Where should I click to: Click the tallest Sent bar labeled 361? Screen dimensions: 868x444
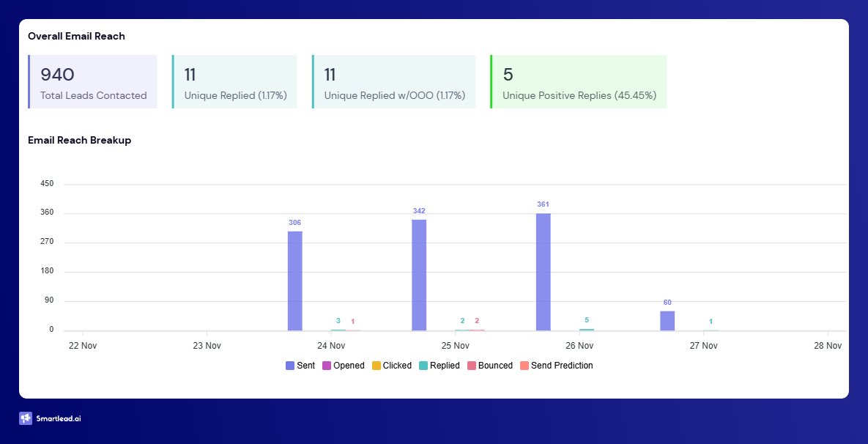[x=544, y=271]
